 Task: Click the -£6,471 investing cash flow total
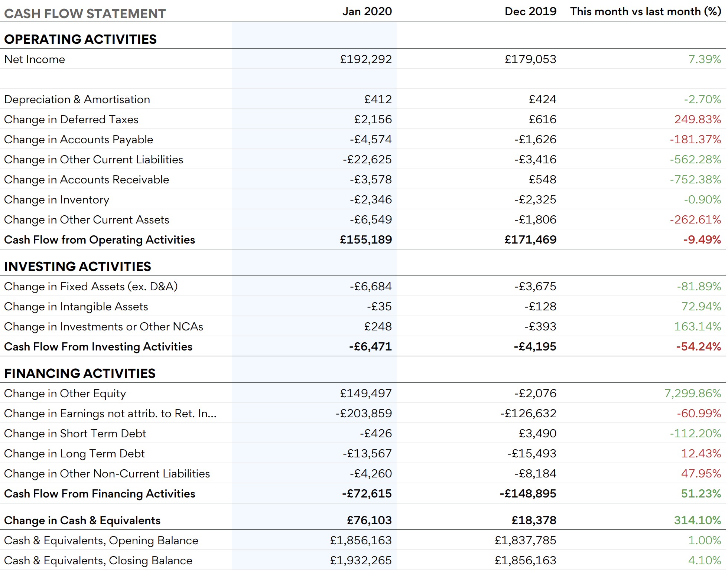pos(370,347)
